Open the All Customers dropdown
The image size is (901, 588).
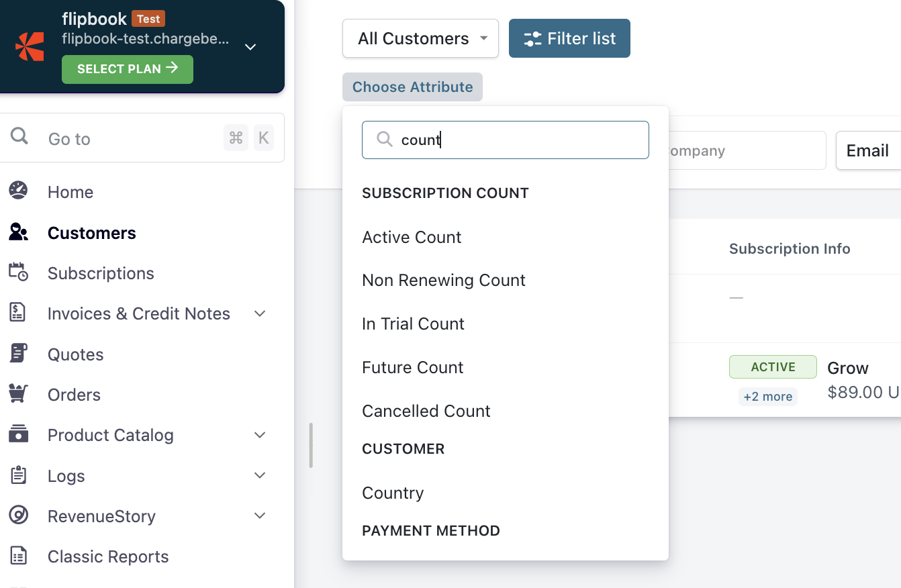point(420,38)
